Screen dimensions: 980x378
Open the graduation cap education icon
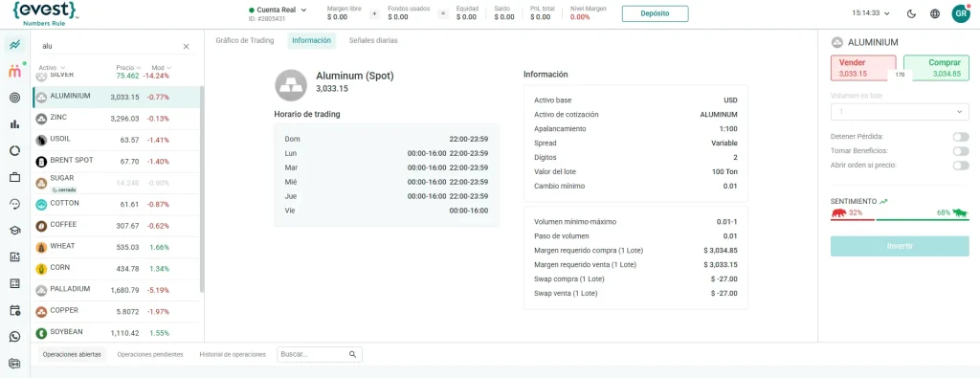click(15, 231)
